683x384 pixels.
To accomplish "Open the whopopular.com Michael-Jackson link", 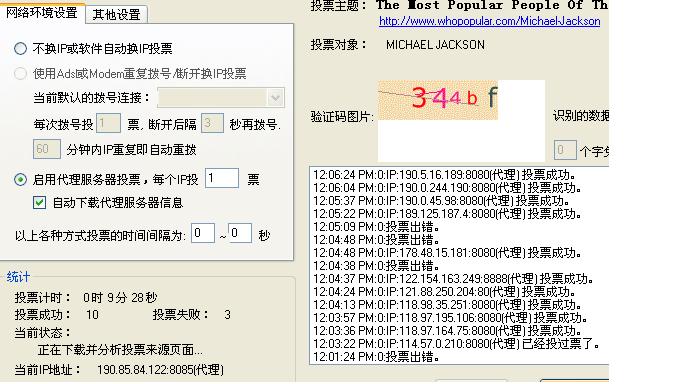I will (x=490, y=21).
